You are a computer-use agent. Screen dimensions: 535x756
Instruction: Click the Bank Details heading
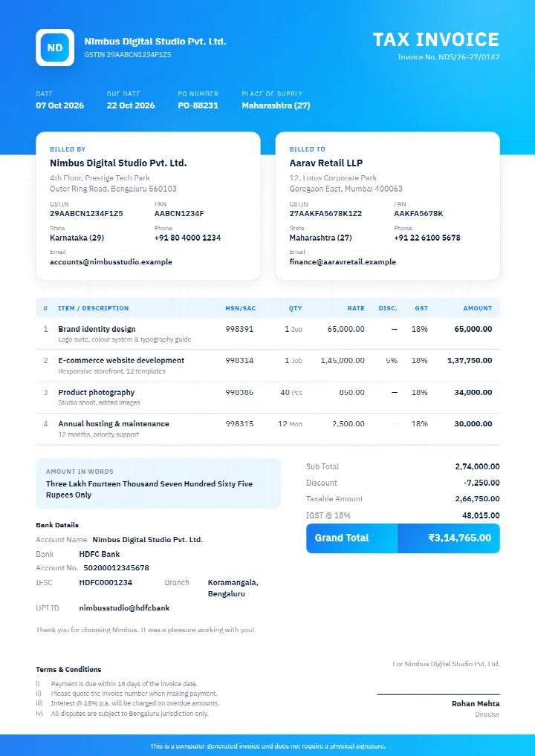57,525
